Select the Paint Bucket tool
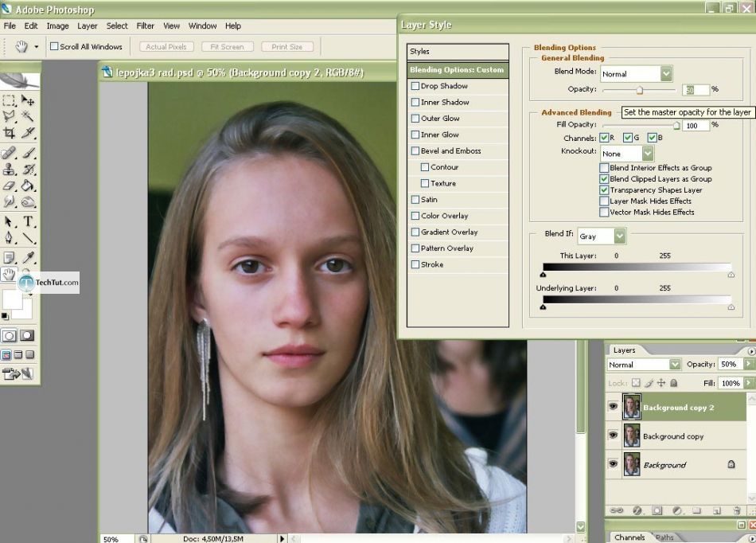Viewport: 756px width, 543px height. [x=28, y=186]
